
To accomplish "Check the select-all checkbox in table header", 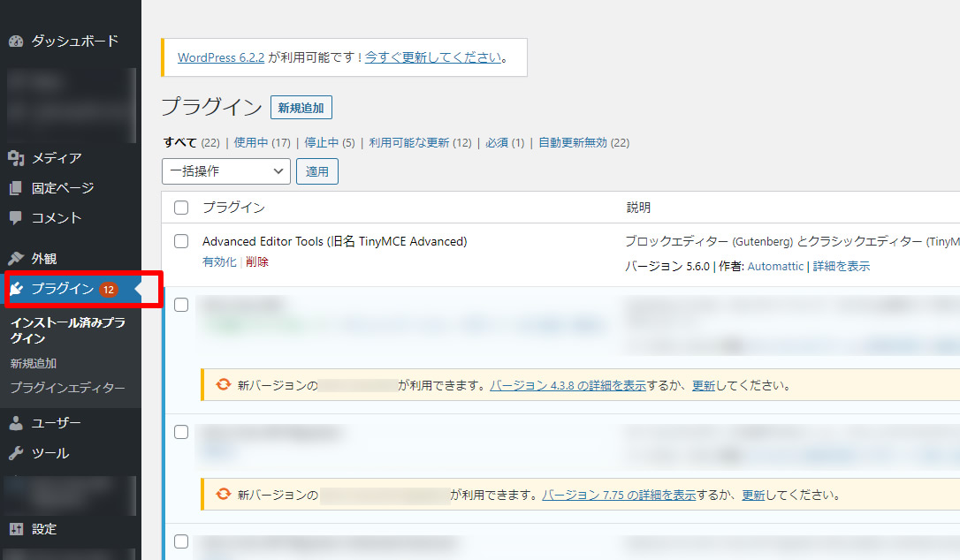I will click(181, 208).
